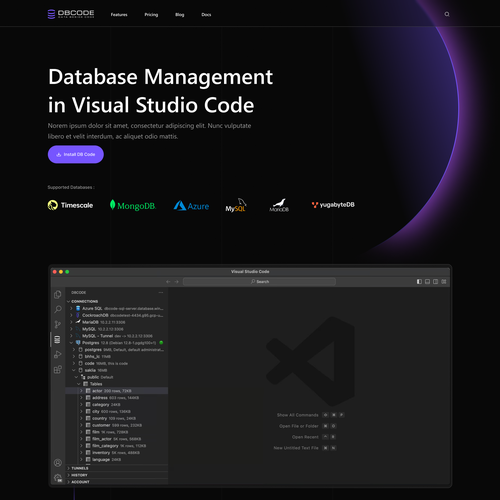Collapse the CONNECTIONS section
This screenshot has width=500, height=500.
(x=69, y=301)
